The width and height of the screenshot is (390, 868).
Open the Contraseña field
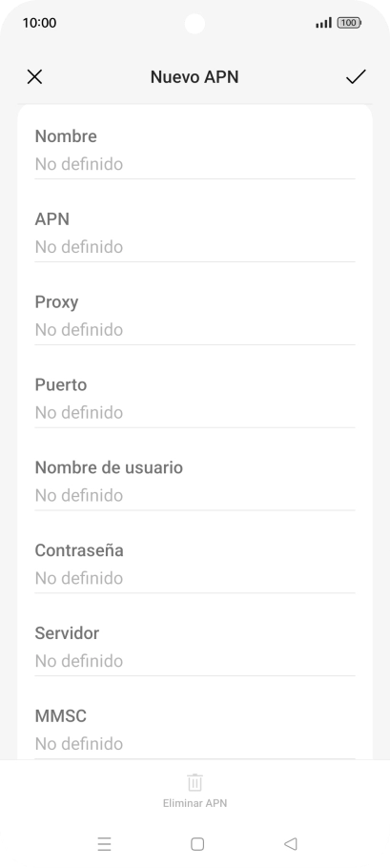coord(195,564)
